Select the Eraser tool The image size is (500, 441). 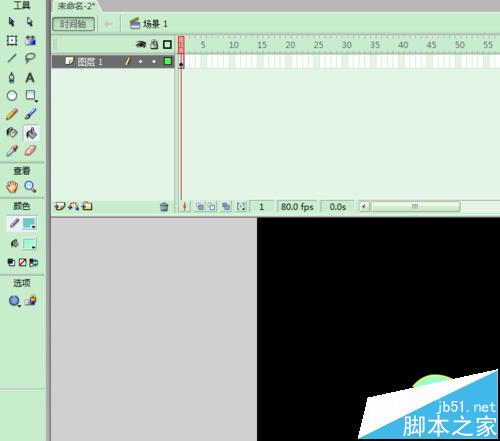(30, 151)
